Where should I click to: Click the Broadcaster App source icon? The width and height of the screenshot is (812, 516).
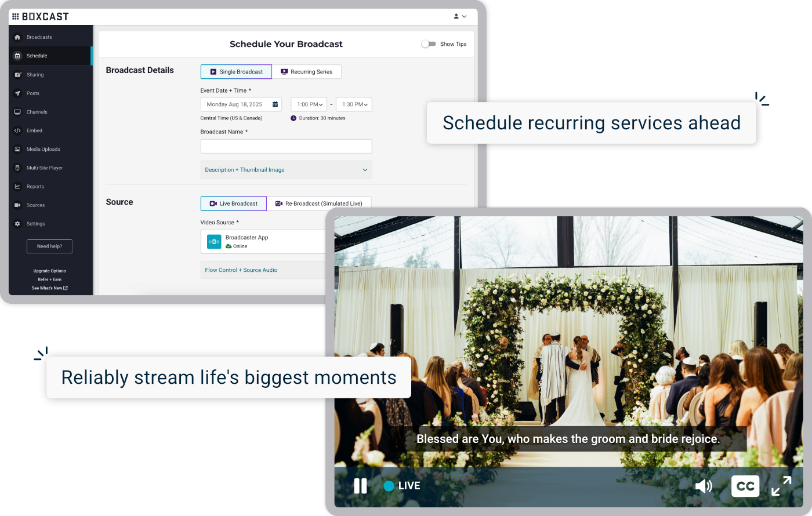click(x=214, y=242)
